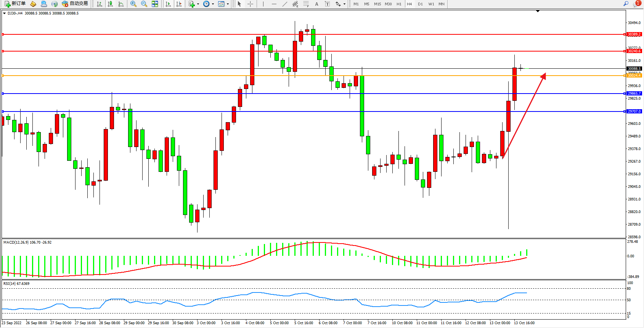Select the crosshair tool
The height and width of the screenshot is (328, 644).
pos(250,4)
